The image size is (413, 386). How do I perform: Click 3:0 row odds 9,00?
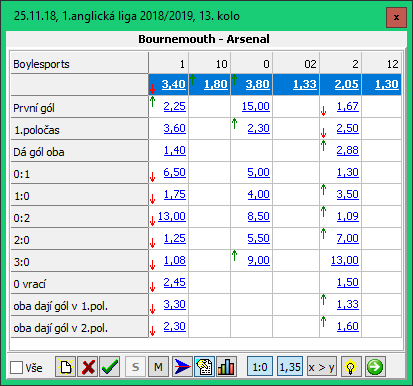coord(259,260)
